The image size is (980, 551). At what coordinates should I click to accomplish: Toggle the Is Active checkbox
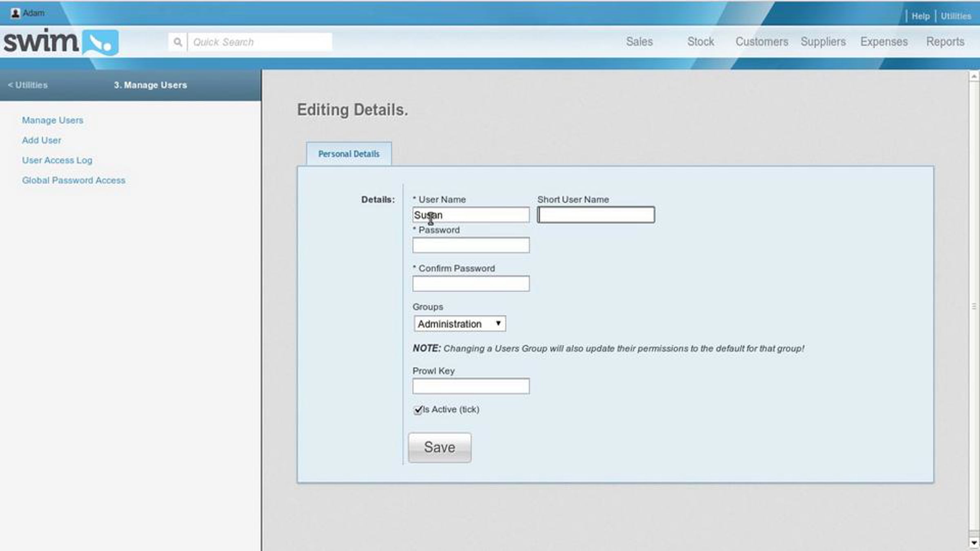pyautogui.click(x=418, y=410)
